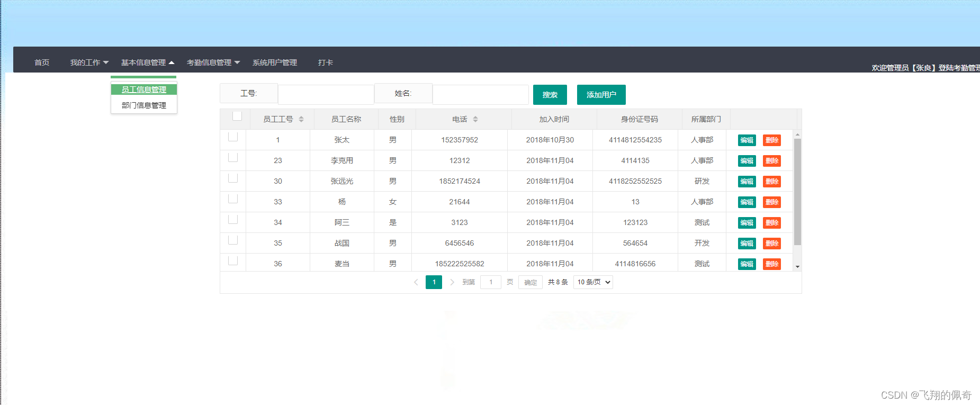Screen dimensions: 980x405
Task: Check the row for employee 张远光
Action: [233, 178]
